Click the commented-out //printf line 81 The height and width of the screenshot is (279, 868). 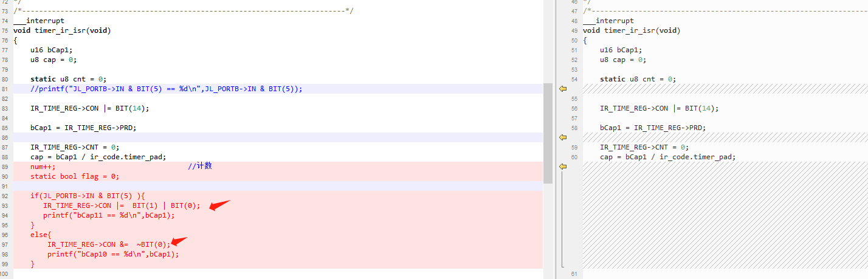(167, 89)
